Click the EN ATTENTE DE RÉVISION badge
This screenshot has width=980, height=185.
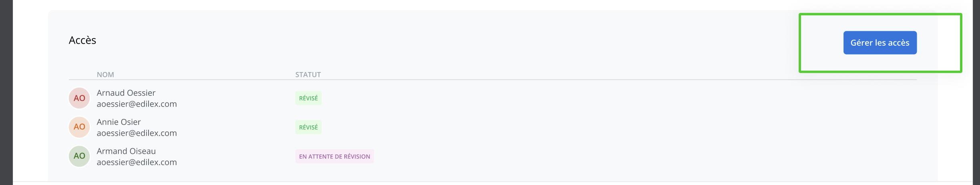334,157
